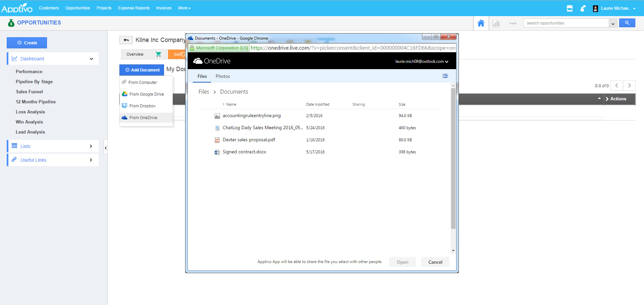Choose From Dropbox in the Add Document menu
This screenshot has height=305, width=644.
(x=143, y=106)
